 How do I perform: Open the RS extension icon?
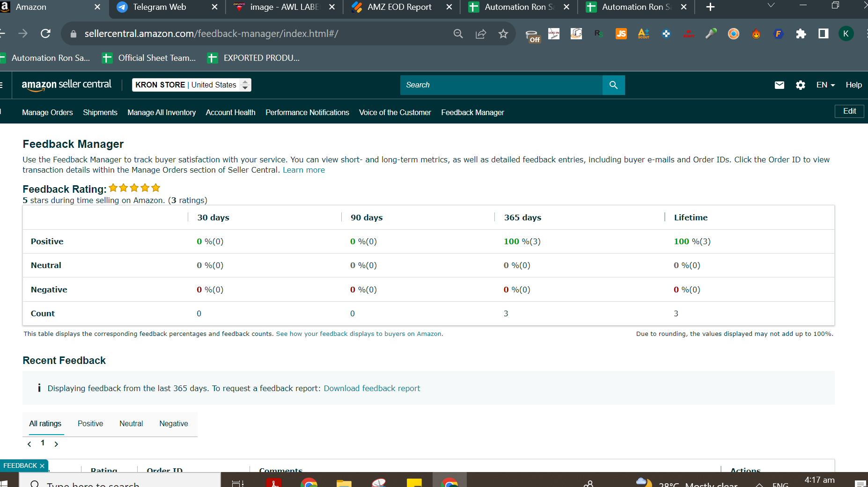coord(599,34)
